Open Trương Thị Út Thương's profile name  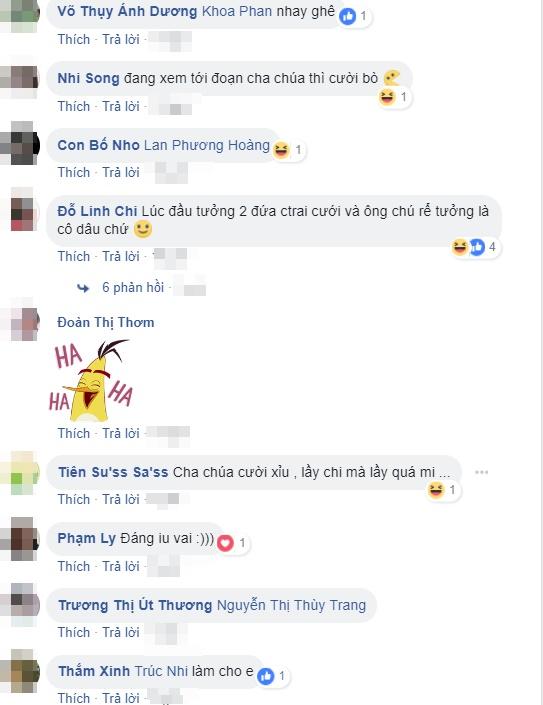pos(135,605)
